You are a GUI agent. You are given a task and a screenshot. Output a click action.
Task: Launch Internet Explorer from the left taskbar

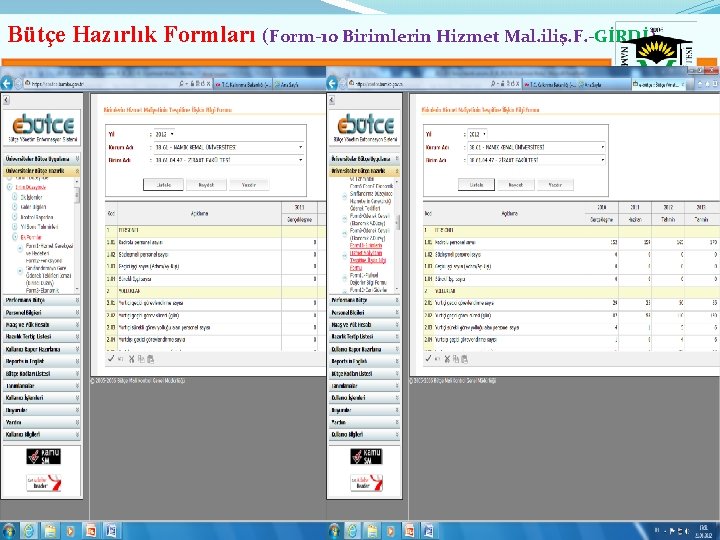[x=29, y=531]
